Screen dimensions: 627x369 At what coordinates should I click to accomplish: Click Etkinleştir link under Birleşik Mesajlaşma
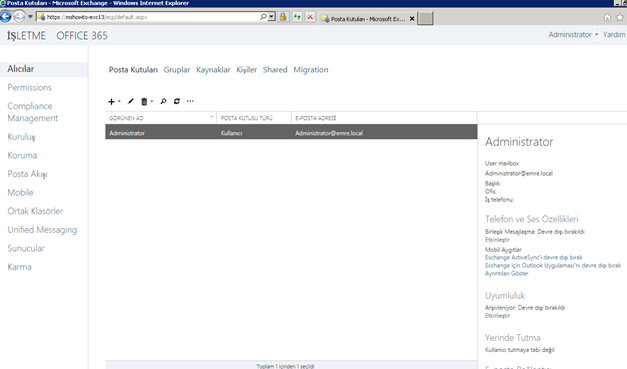coord(497,240)
